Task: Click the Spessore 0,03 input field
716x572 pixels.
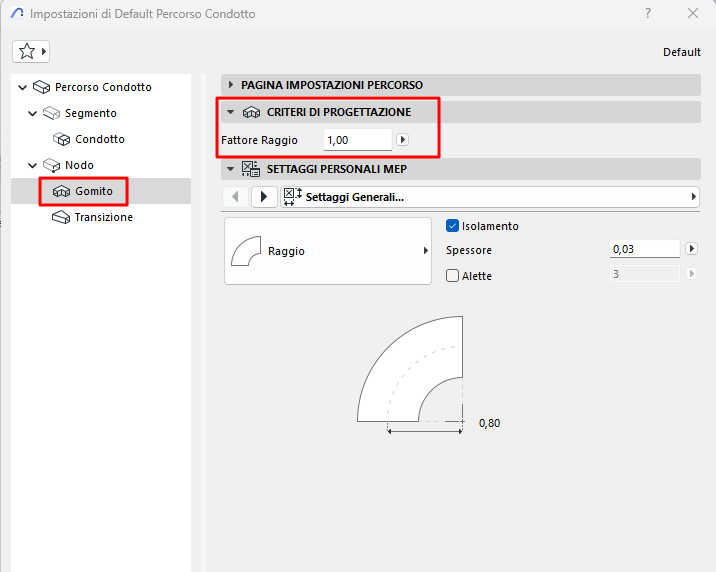Action: (645, 249)
